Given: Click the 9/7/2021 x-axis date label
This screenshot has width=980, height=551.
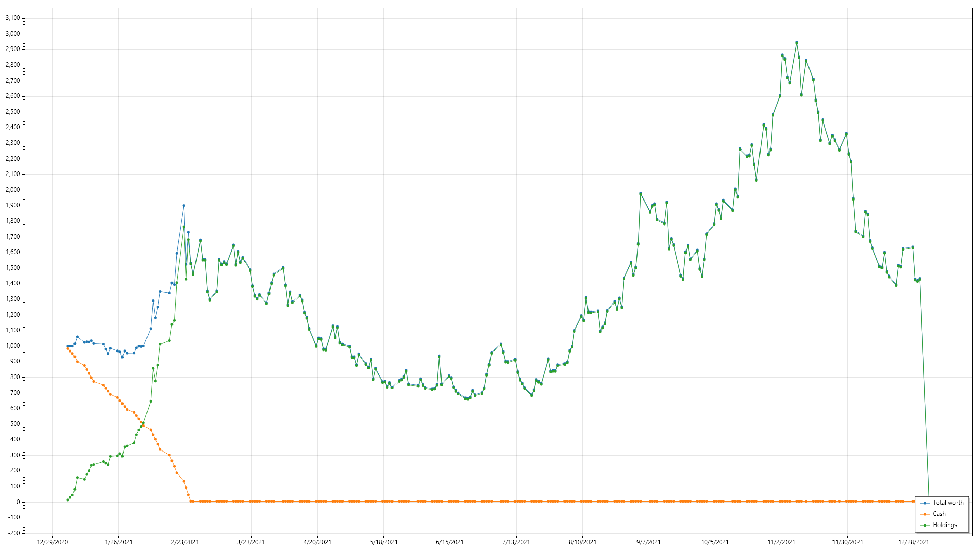Looking at the screenshot, I should point(648,542).
